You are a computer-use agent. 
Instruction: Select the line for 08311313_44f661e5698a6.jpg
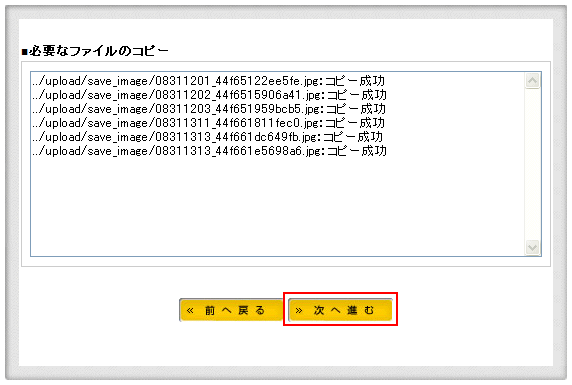(209, 151)
